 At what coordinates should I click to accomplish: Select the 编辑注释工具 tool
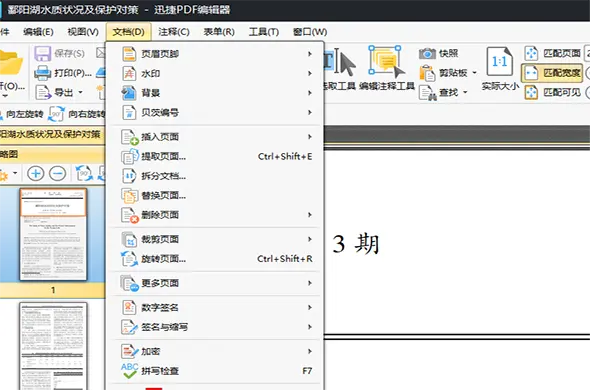[x=386, y=69]
